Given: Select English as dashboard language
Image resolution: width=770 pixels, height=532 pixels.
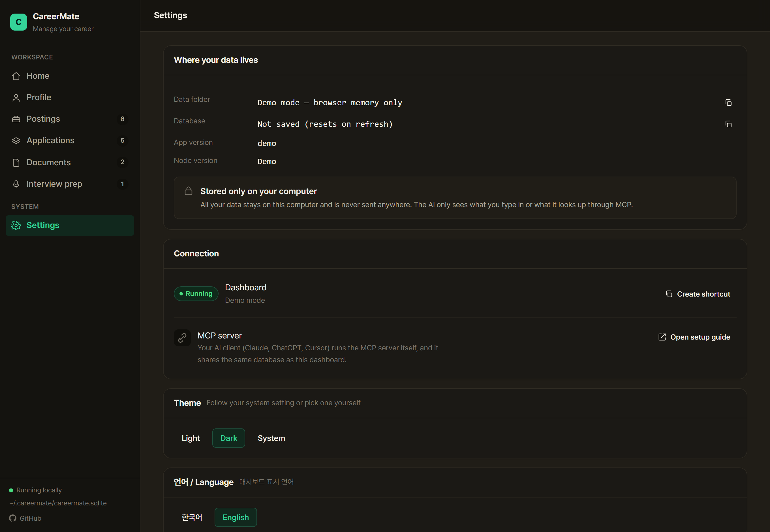Looking at the screenshot, I should (x=236, y=517).
